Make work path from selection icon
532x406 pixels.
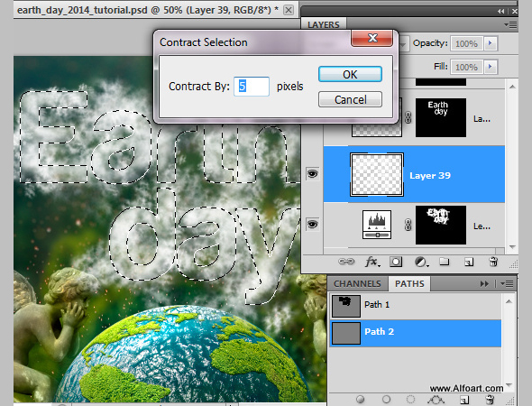(436, 400)
